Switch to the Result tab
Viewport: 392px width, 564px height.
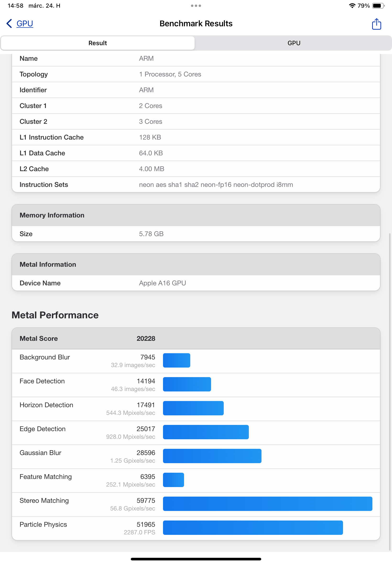pos(98,43)
